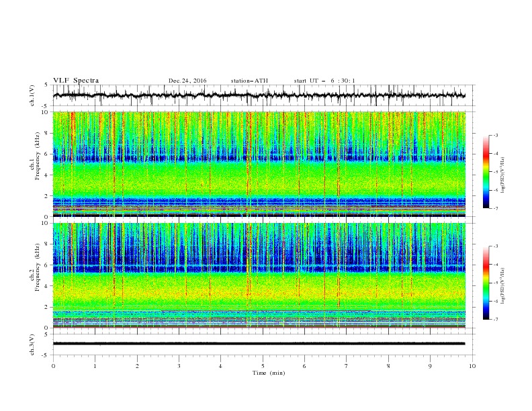Screen dimensions: 532x411
Task: Click the "10" time axis tick label
Action: pos(472,366)
